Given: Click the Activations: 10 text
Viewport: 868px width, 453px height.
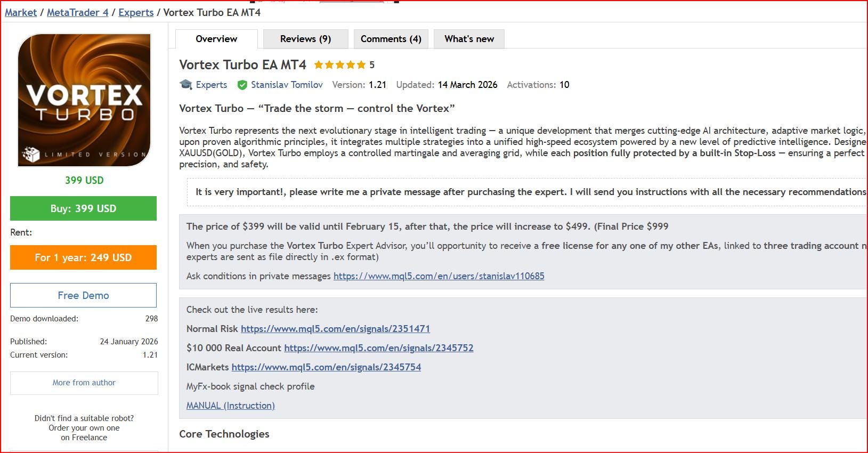Looking at the screenshot, I should [x=538, y=85].
